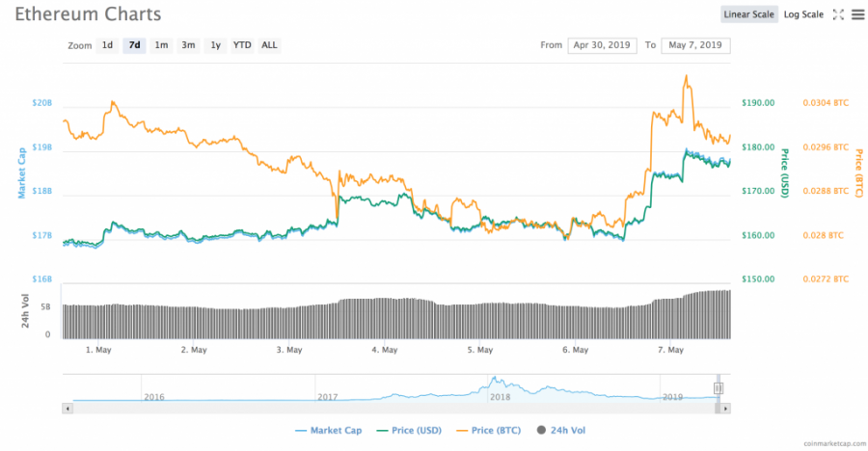Switch to Log Scale
The width and height of the screenshot is (868, 451).
pos(803,14)
